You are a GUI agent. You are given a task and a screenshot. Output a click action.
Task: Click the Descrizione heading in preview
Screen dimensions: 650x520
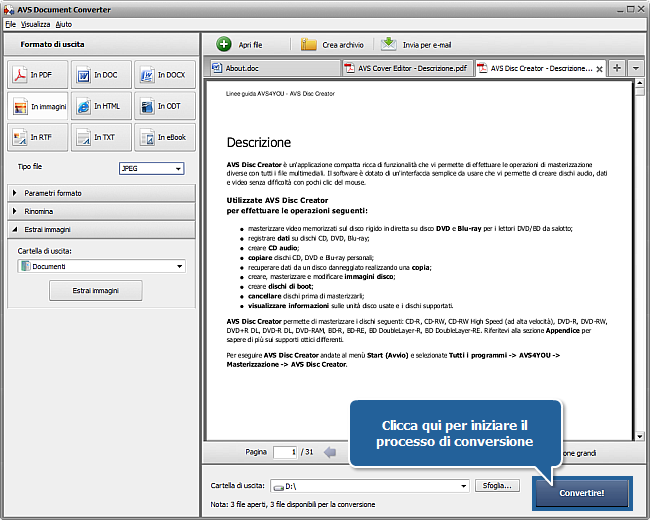(x=259, y=143)
